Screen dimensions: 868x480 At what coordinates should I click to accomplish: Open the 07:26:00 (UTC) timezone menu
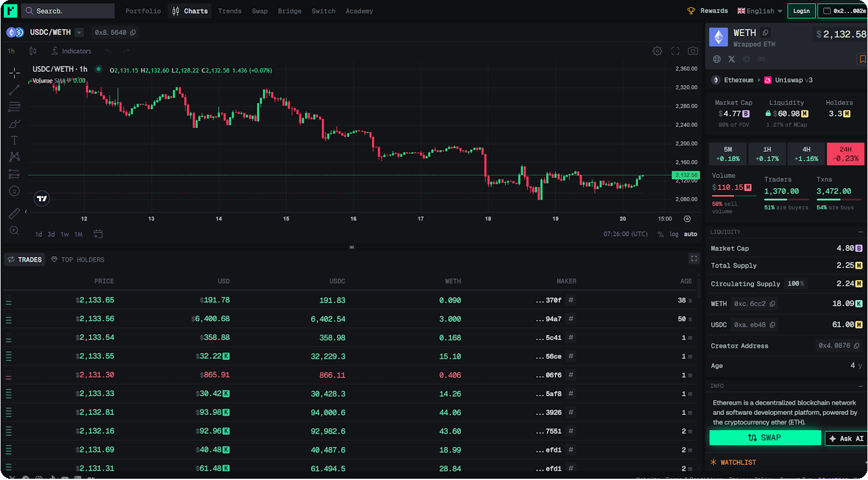click(x=626, y=234)
